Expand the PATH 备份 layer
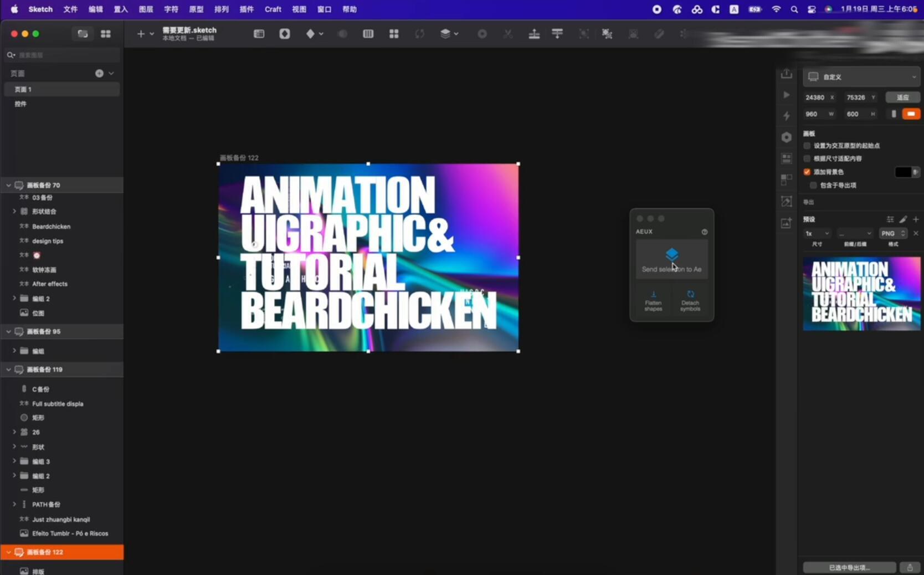924x575 pixels. pyautogui.click(x=14, y=504)
